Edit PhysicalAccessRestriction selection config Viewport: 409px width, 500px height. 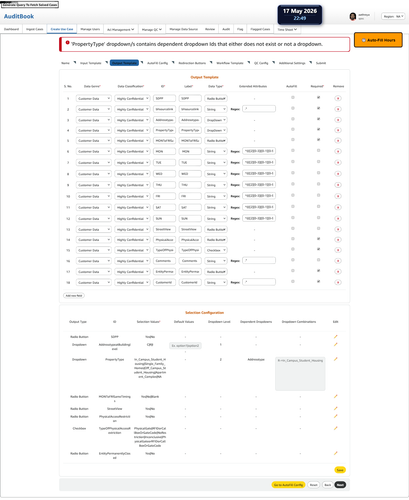[336, 416]
